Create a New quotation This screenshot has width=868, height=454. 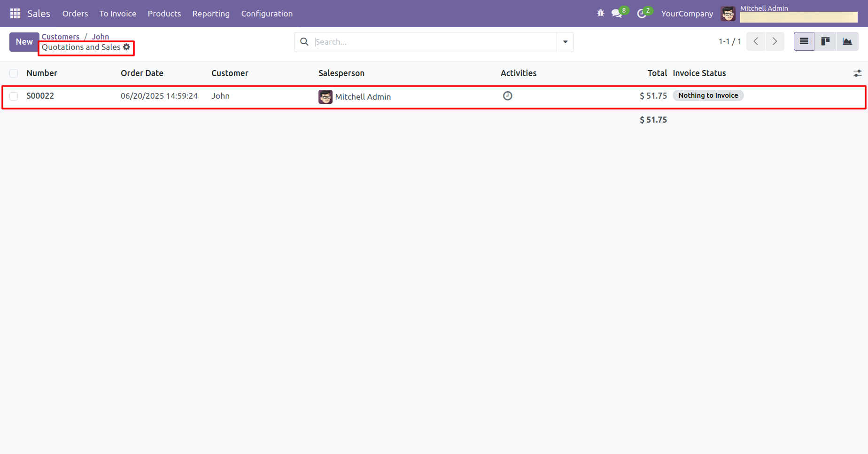[24, 42]
